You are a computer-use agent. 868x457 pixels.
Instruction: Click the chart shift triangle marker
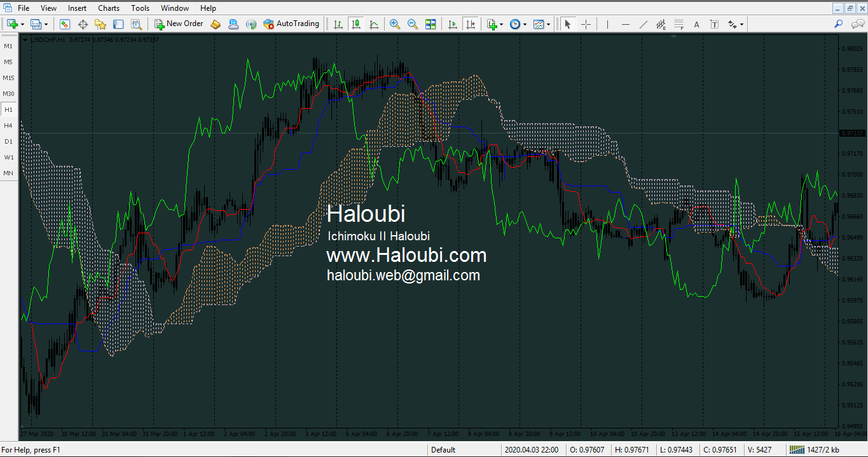click(x=673, y=36)
